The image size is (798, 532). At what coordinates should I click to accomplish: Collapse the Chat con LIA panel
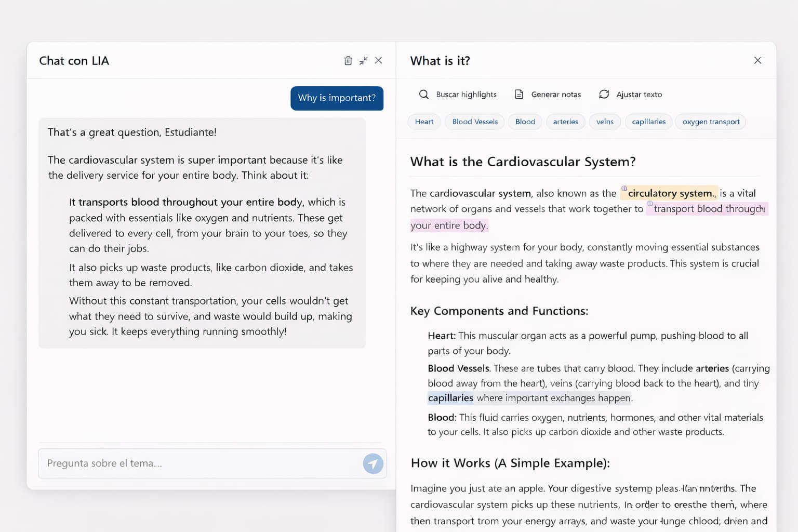[363, 60]
